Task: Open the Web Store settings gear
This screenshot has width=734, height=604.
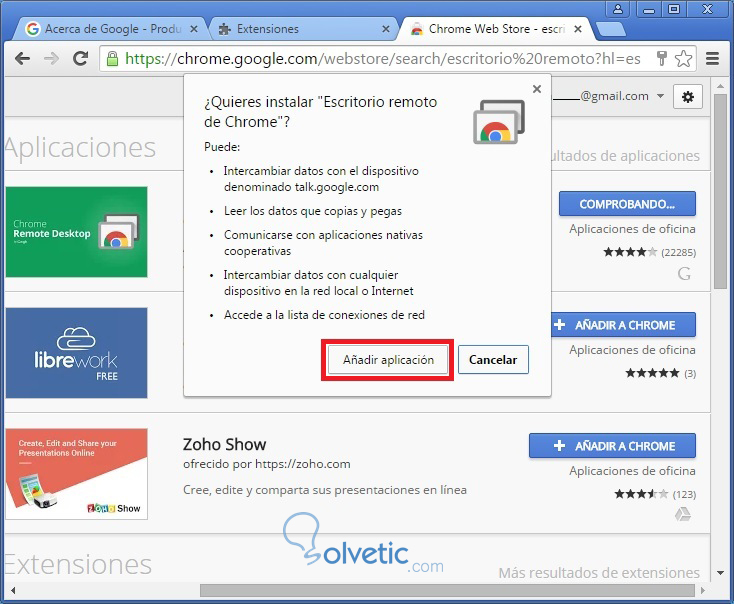Action: click(688, 97)
